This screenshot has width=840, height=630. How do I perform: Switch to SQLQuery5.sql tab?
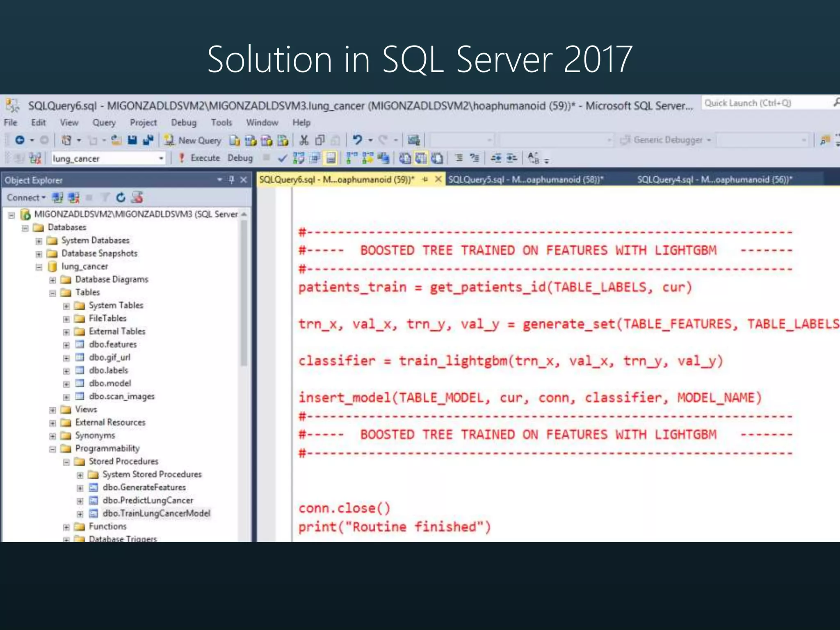point(526,180)
